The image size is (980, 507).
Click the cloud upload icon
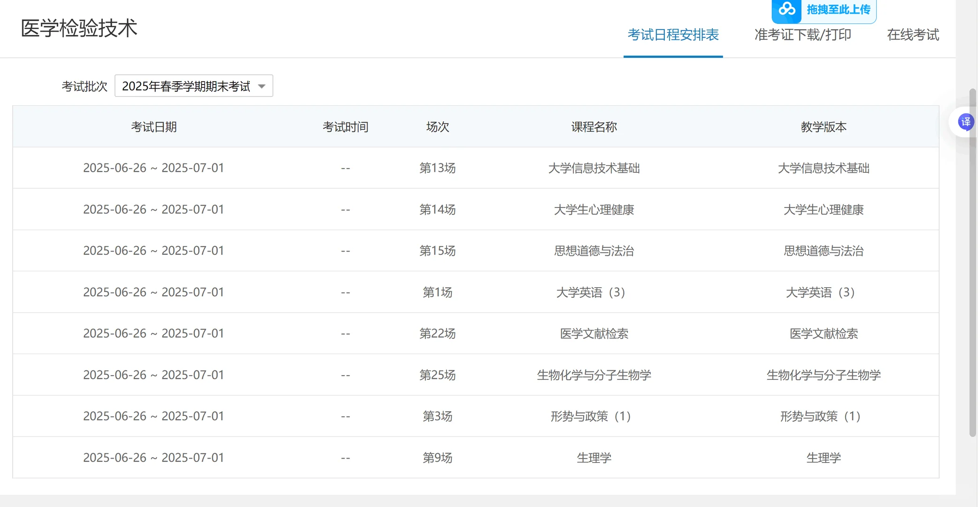point(787,10)
